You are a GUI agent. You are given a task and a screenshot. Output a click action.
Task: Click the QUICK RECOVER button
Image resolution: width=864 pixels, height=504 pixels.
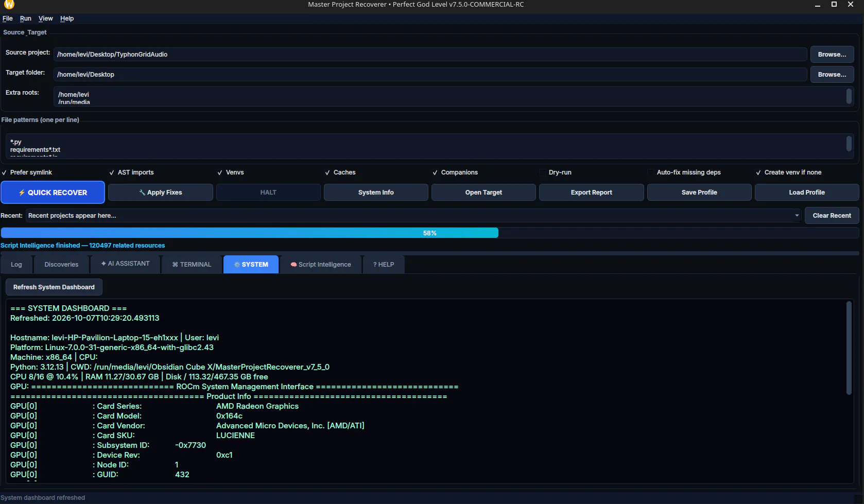tap(53, 193)
